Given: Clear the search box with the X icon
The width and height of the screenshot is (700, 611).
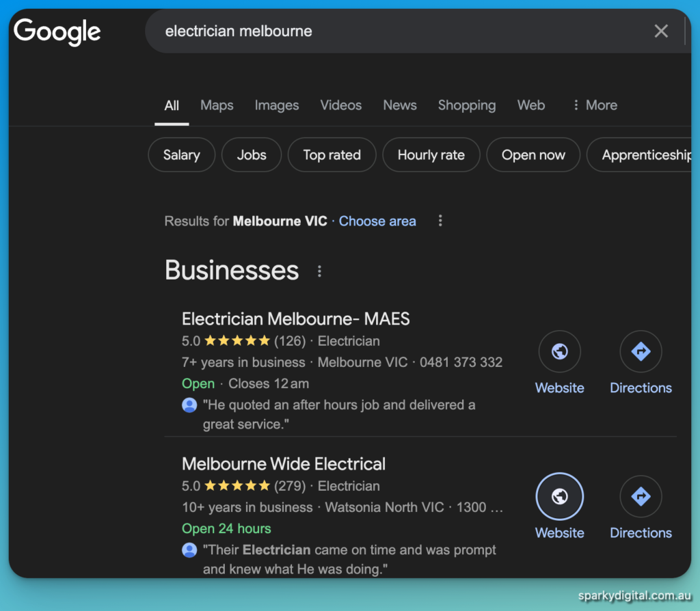Looking at the screenshot, I should point(661,31).
